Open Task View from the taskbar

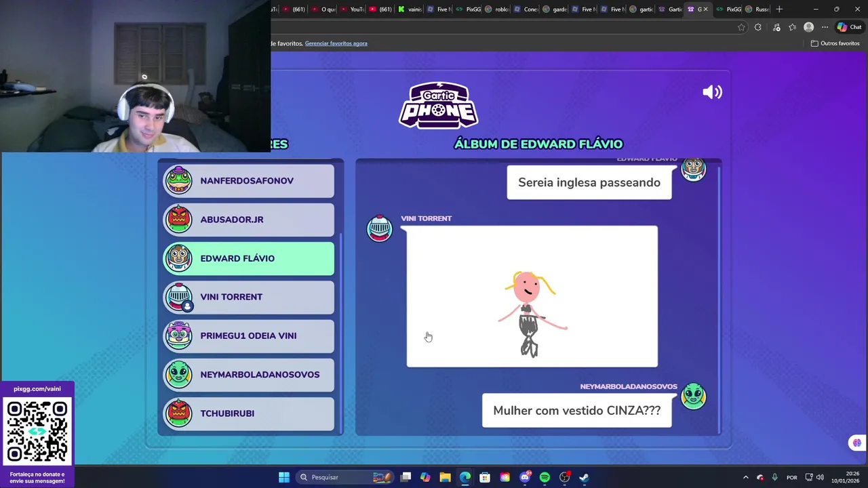(x=406, y=477)
